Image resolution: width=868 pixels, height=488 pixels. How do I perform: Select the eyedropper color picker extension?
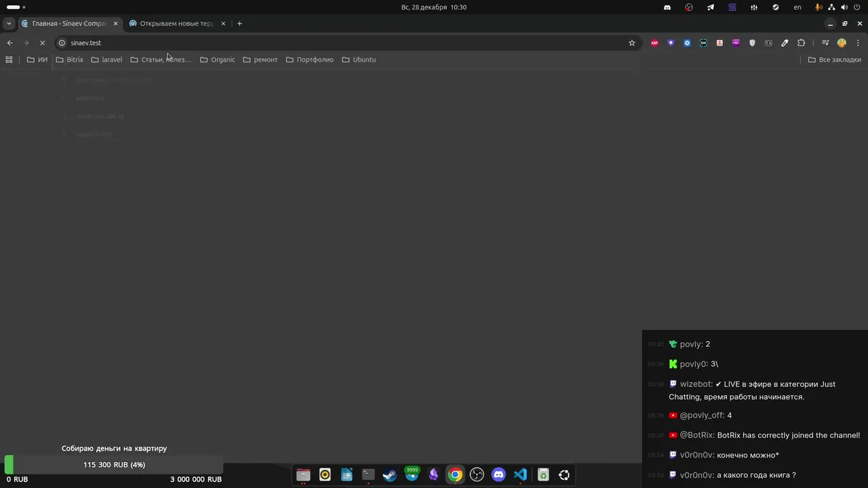(785, 43)
